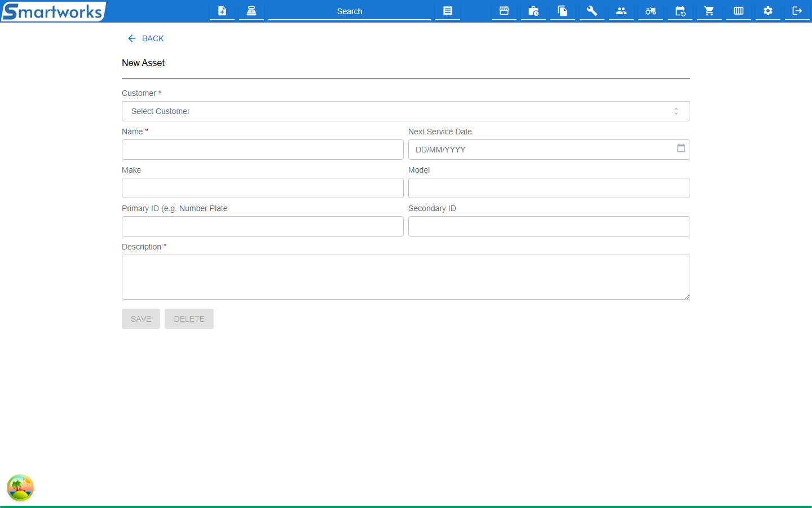This screenshot has width=812, height=508.
Task: Open the calendar with refresh arrow icon
Action: [680, 11]
